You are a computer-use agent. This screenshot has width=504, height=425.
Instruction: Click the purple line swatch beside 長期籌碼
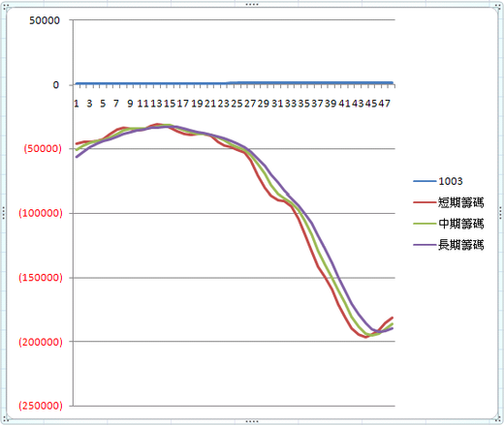(425, 245)
